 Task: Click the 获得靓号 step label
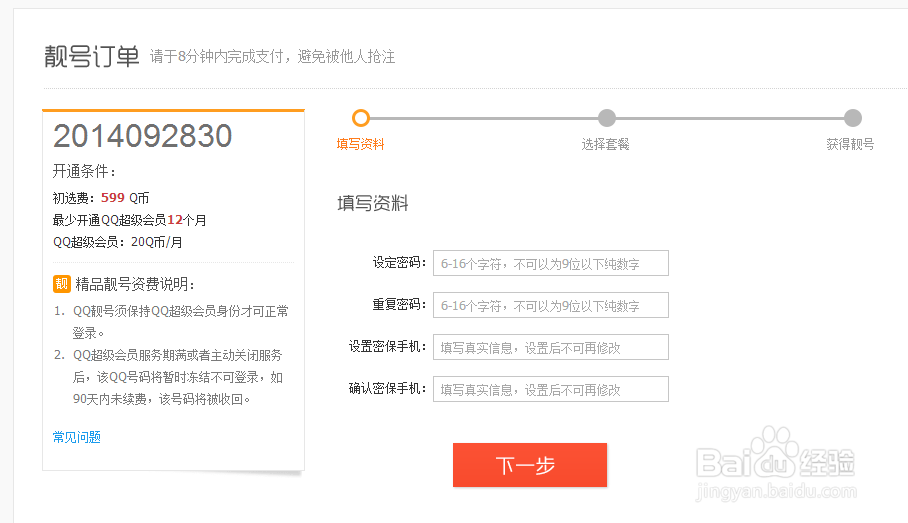(x=850, y=144)
